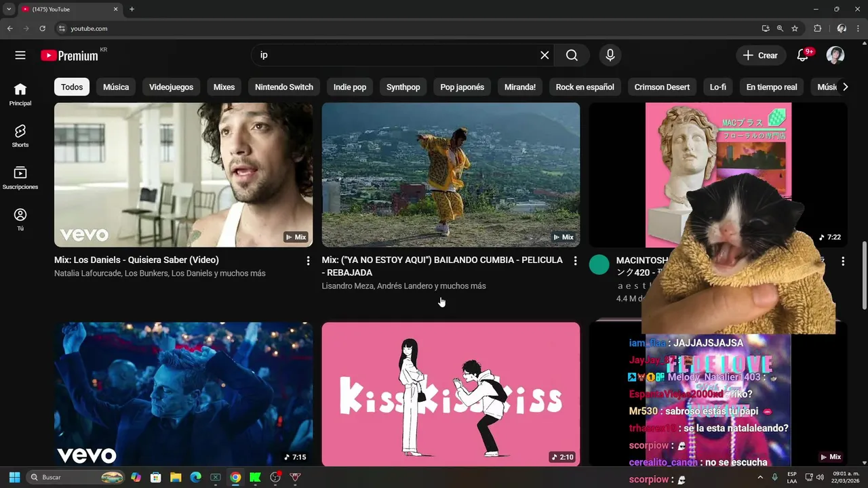This screenshot has width=868, height=488.
Task: View site information icon beside youtube.com
Action: click(x=62, y=28)
